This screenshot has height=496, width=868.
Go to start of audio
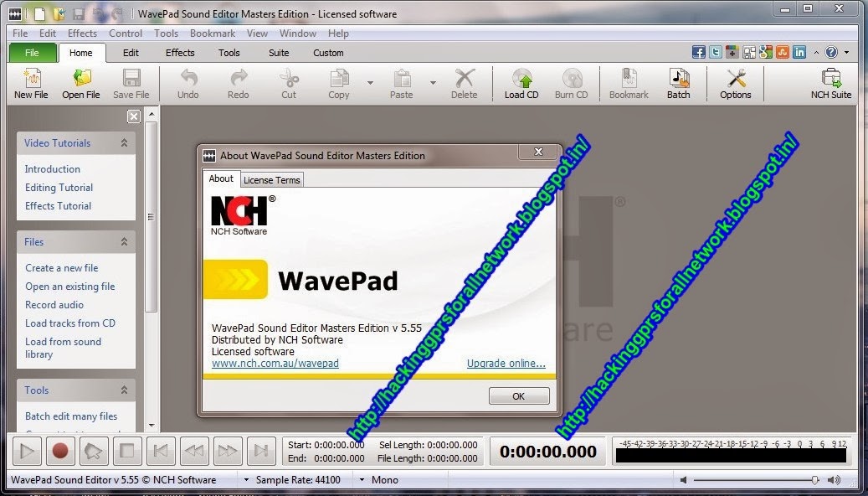[x=161, y=451]
